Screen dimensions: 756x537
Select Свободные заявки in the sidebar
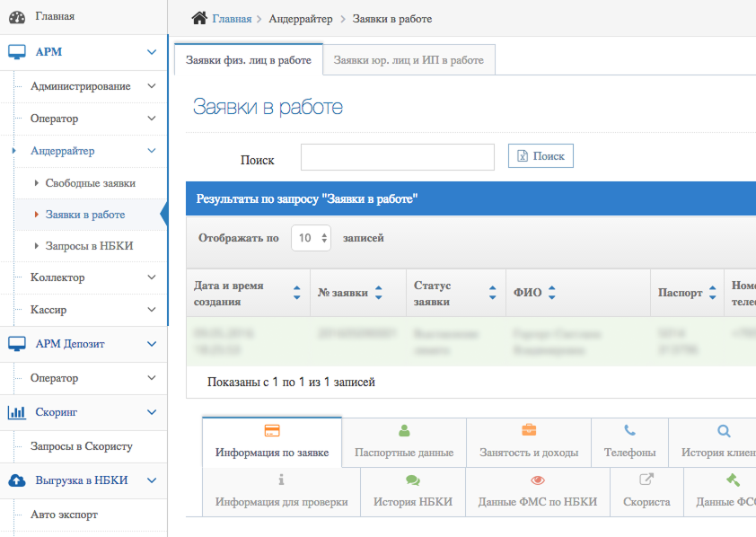point(90,182)
